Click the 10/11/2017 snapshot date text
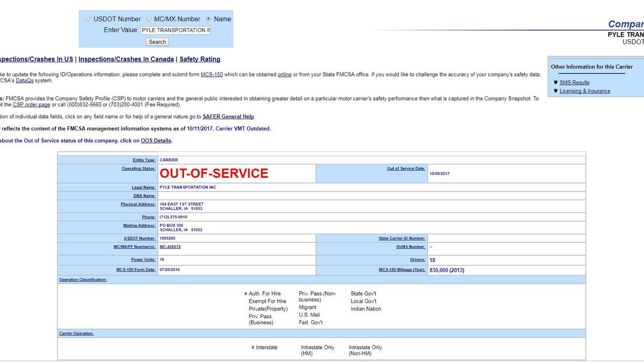 click(x=200, y=129)
